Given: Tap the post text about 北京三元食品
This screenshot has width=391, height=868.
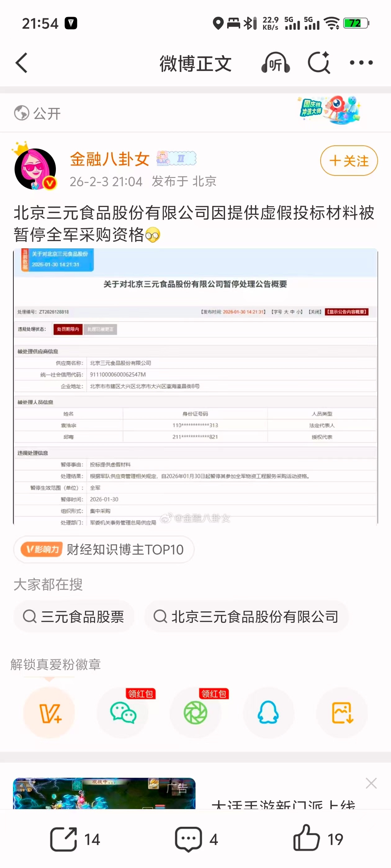Looking at the screenshot, I should tap(194, 224).
